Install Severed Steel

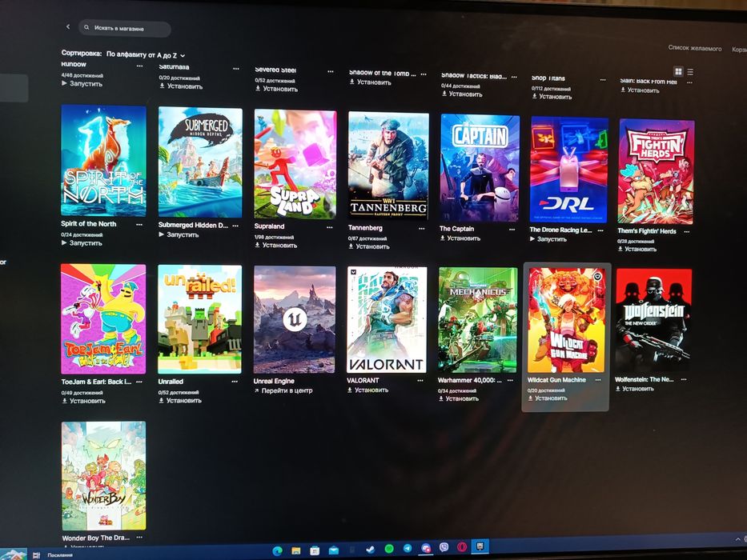(x=276, y=89)
